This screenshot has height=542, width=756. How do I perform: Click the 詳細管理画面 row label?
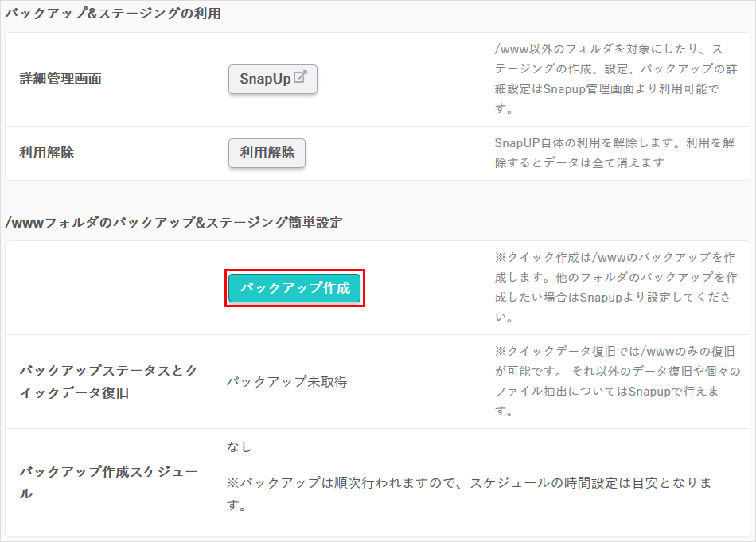60,79
